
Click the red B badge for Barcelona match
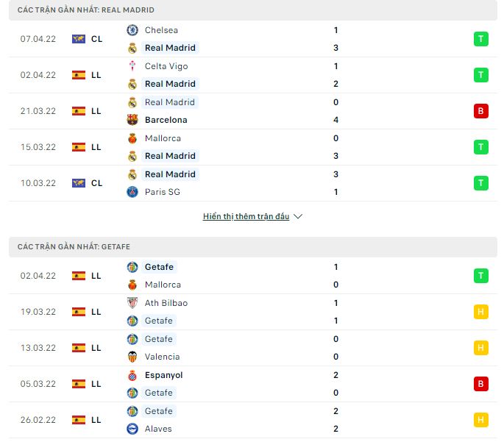click(481, 111)
